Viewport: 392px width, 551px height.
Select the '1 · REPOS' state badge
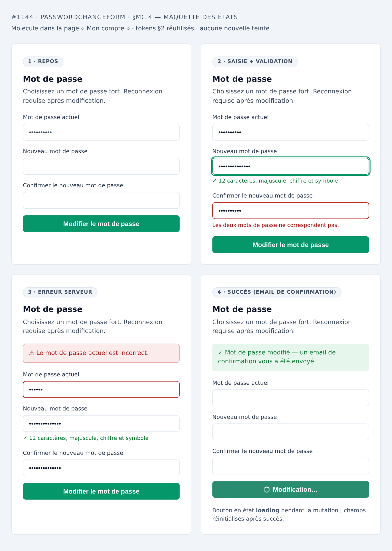43,61
